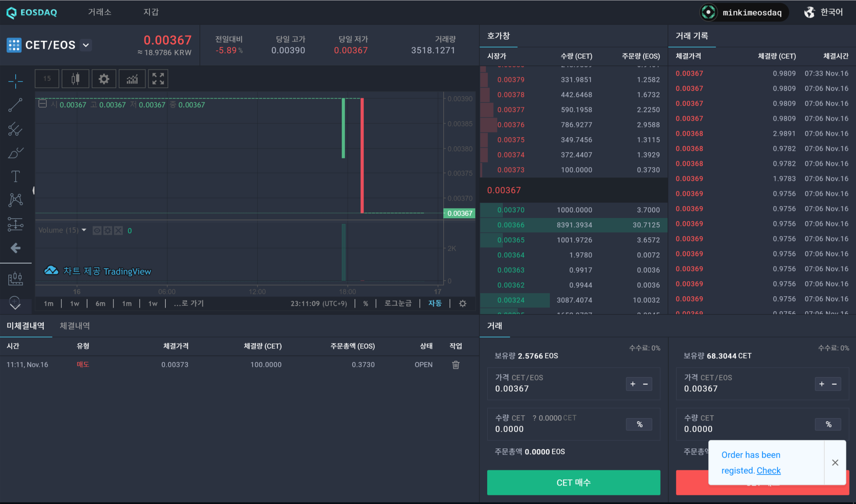Collapse the chart legend toggle
Image resolution: width=856 pixels, height=504 pixels.
pyautogui.click(x=42, y=104)
